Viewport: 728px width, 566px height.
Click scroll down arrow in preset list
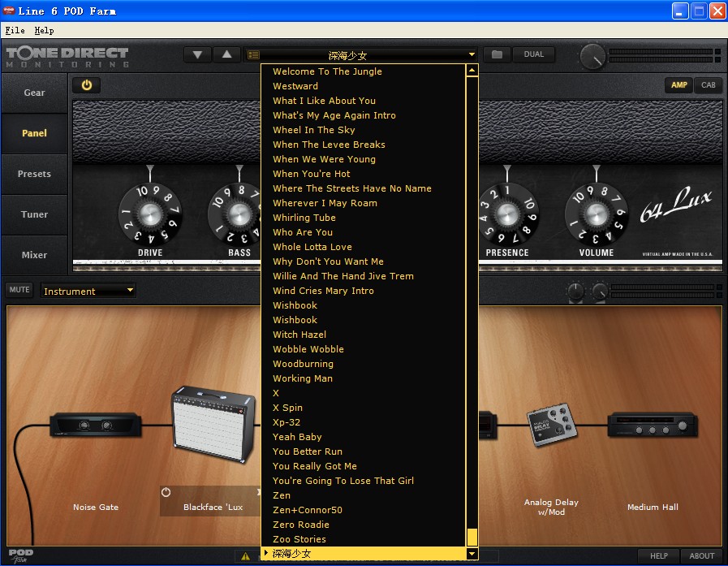click(x=472, y=553)
